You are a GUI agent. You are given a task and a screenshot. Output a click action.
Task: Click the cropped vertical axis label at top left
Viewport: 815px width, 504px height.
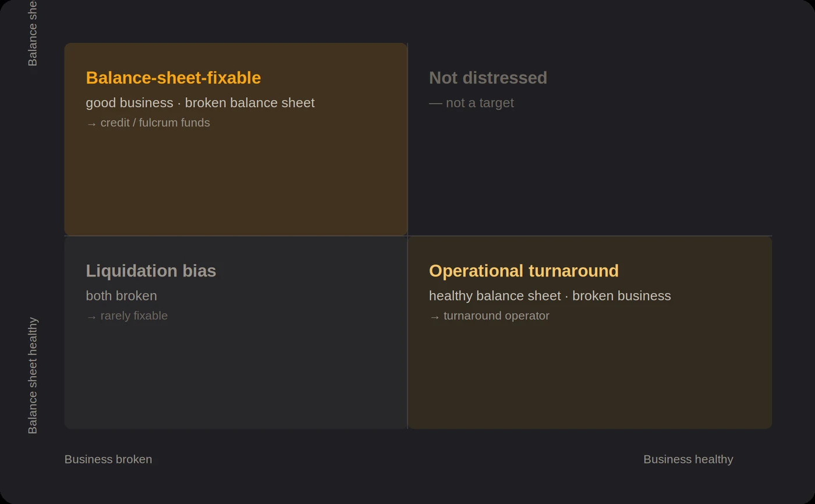[33, 33]
